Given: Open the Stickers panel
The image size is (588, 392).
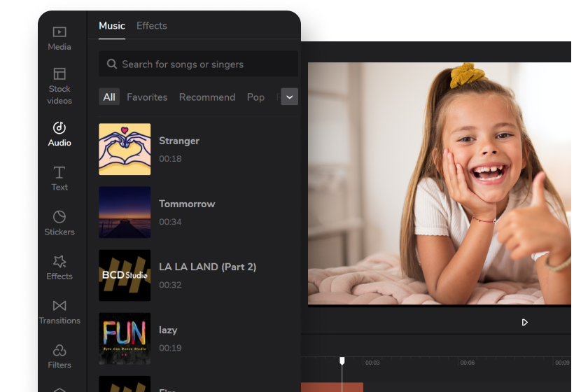Looking at the screenshot, I should tap(59, 223).
